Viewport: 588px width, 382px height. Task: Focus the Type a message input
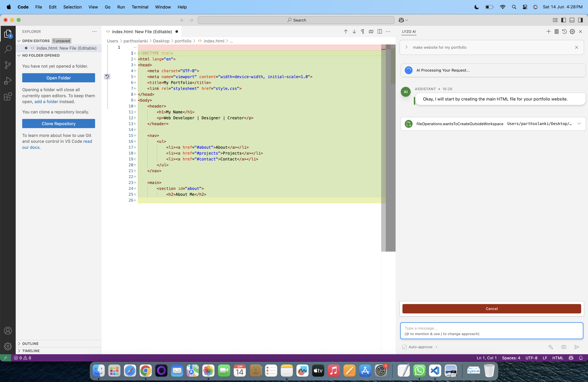(x=492, y=331)
